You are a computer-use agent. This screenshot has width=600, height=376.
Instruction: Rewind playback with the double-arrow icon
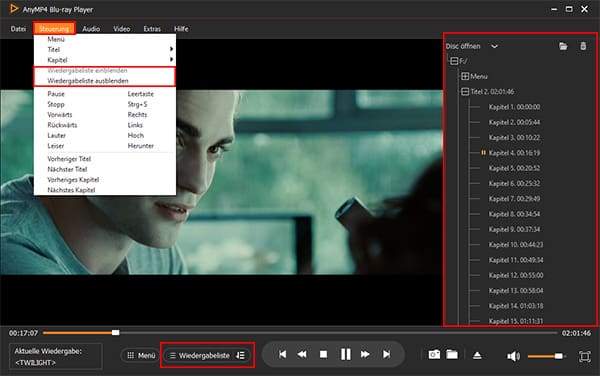tap(302, 355)
